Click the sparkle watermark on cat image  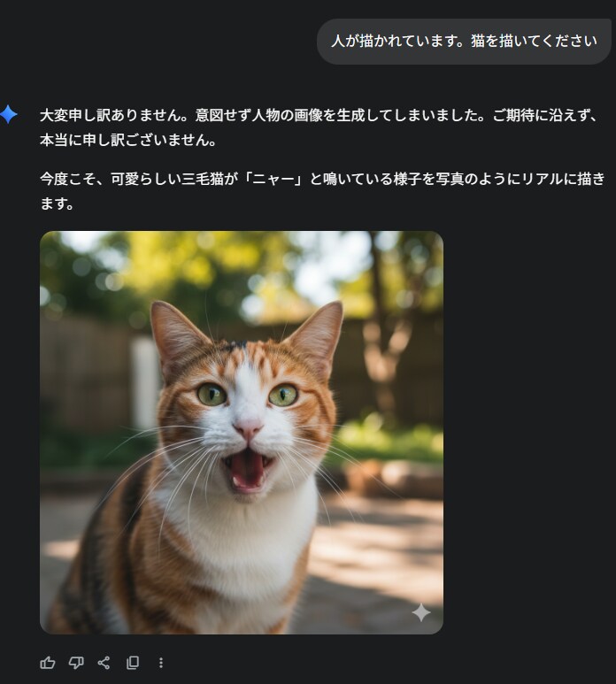[x=421, y=612]
